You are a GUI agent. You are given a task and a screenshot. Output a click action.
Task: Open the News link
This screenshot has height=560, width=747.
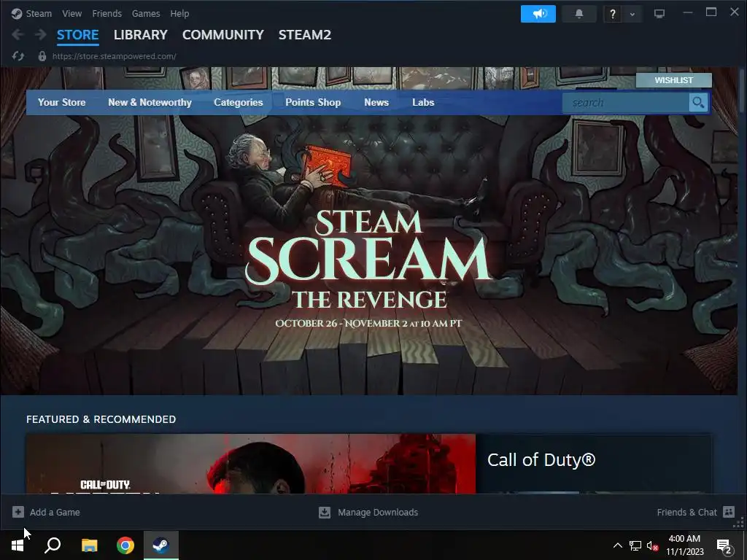tap(376, 102)
